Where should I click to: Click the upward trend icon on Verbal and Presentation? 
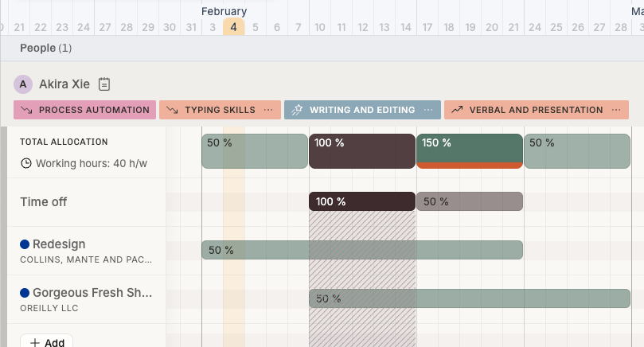point(457,110)
